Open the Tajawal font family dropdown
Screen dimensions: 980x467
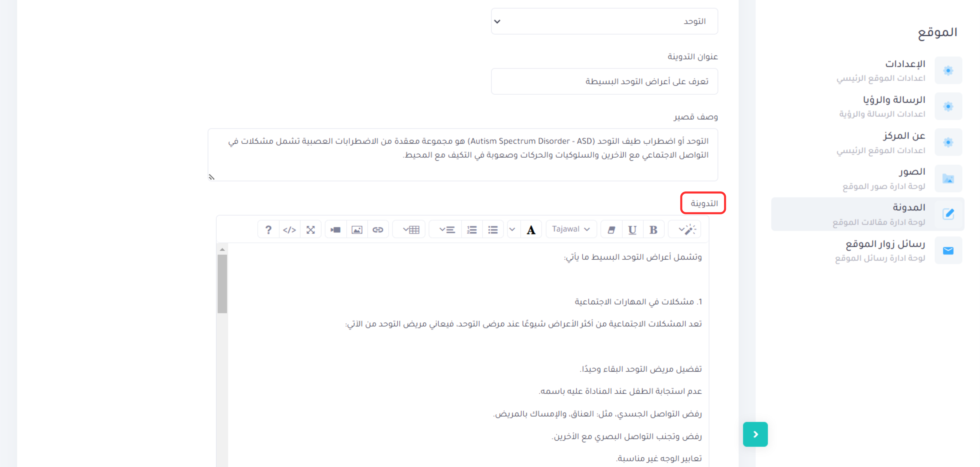coord(571,230)
